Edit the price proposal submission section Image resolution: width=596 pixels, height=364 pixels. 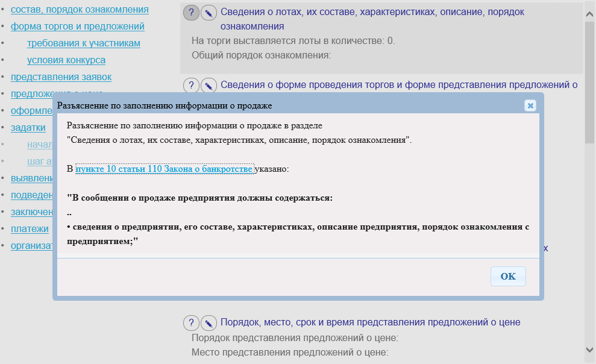click(x=209, y=322)
